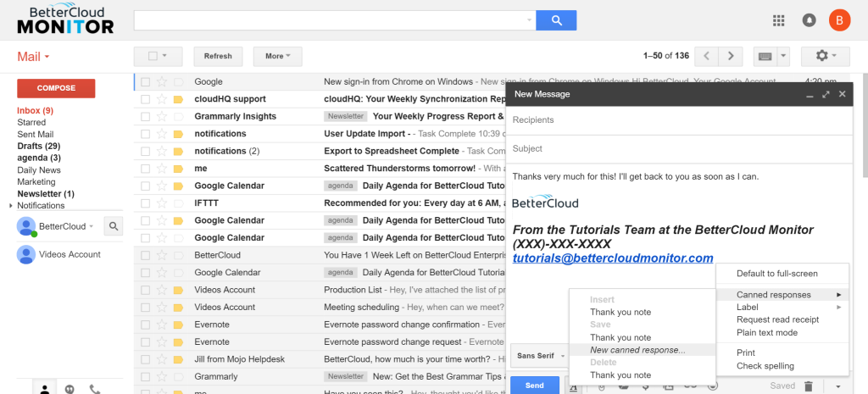Star the cloudHQ support email

(162, 100)
